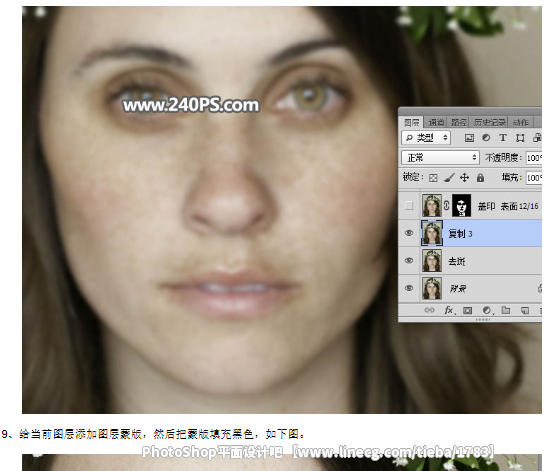The width and height of the screenshot is (550, 471).
Task: Select the 背景 layer thumbnail
Action: (x=432, y=288)
